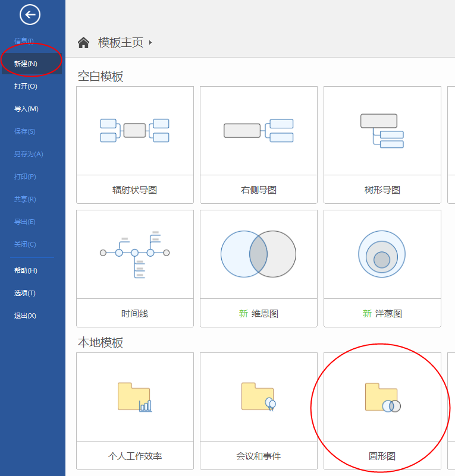Click the 模板主页 breadcrumb text
This screenshot has height=476, width=455.
[121, 43]
